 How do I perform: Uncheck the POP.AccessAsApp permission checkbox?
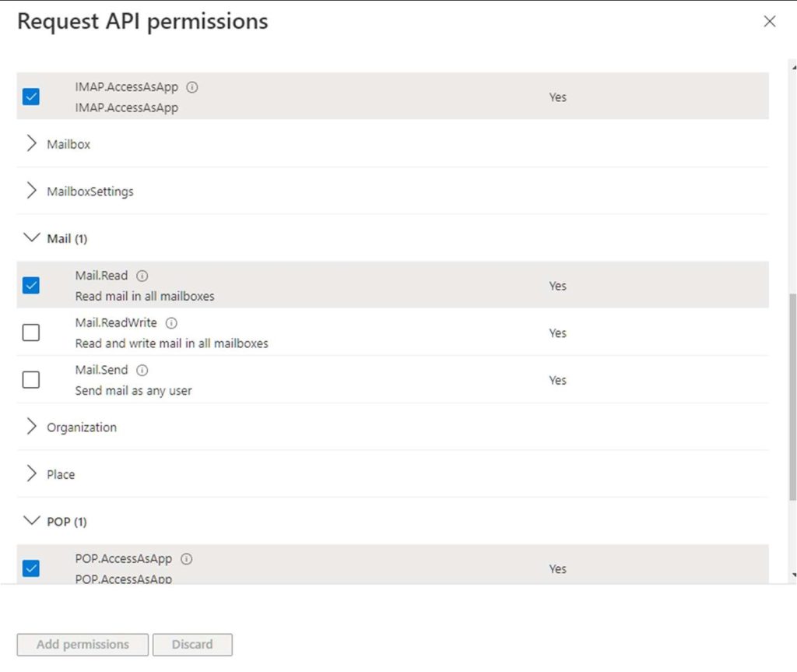pyautogui.click(x=31, y=568)
